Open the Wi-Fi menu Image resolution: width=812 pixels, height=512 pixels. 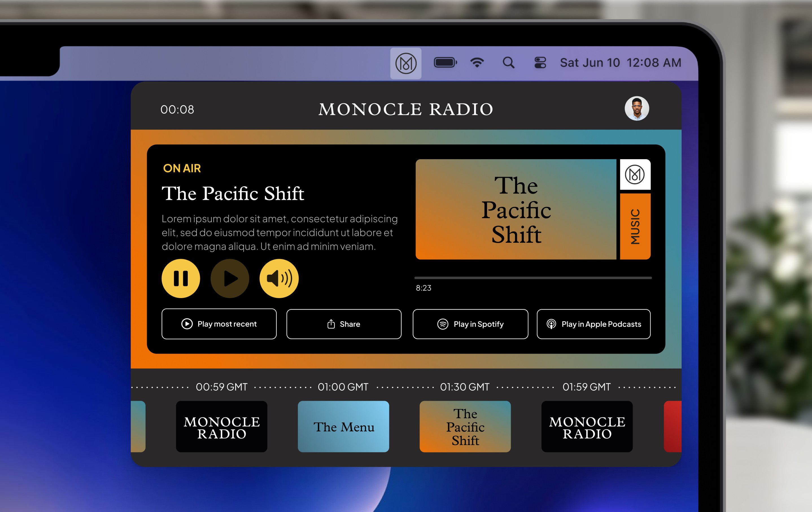pos(477,62)
